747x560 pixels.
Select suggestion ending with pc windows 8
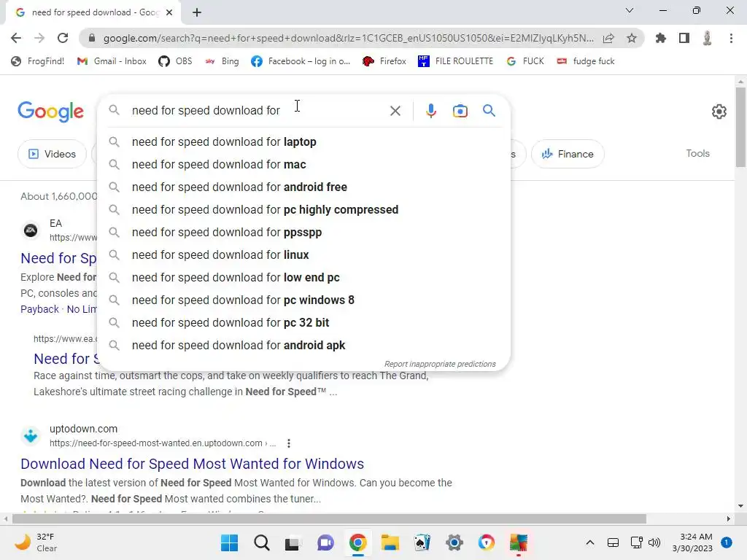[303, 300]
